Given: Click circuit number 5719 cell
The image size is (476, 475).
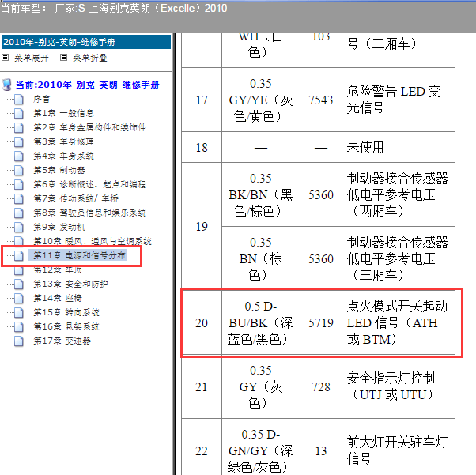Looking at the screenshot, I should (321, 322).
